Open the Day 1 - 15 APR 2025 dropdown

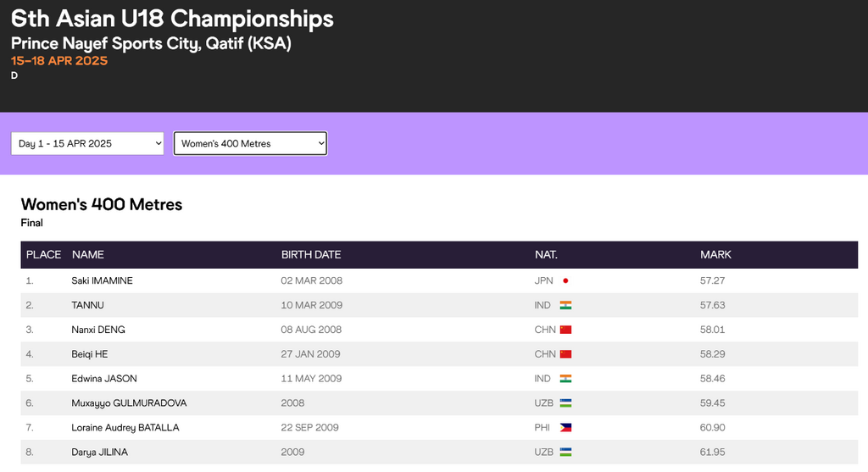88,144
